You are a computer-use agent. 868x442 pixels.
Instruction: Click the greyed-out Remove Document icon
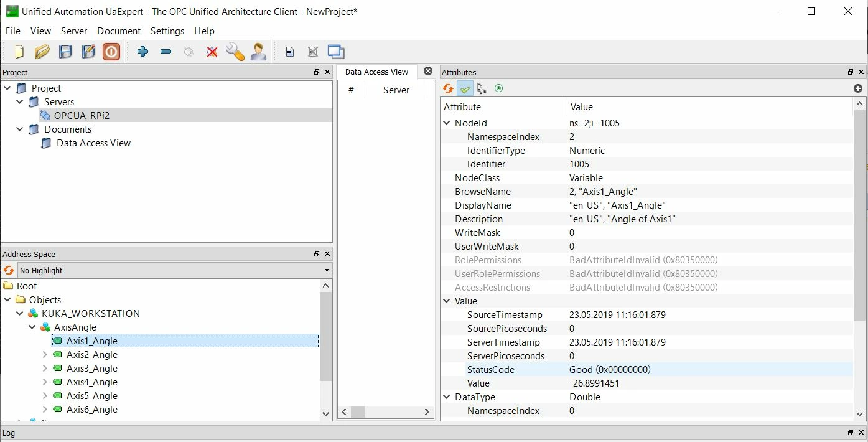(x=313, y=52)
